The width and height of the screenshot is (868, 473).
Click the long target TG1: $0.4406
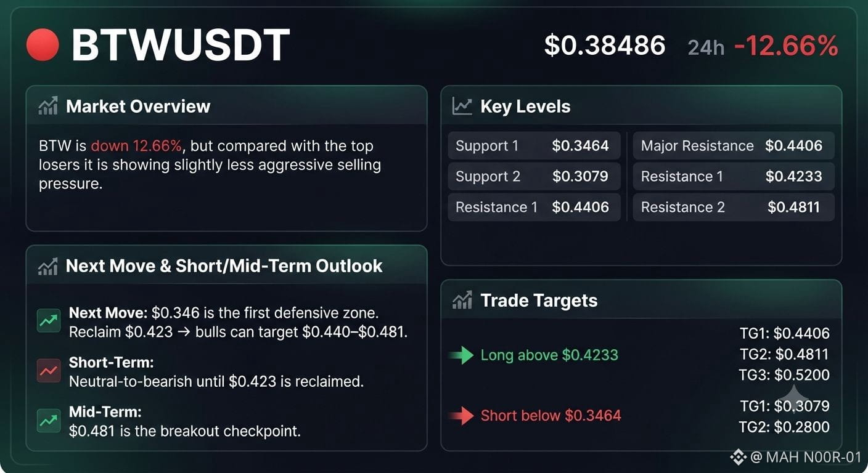coord(784,334)
